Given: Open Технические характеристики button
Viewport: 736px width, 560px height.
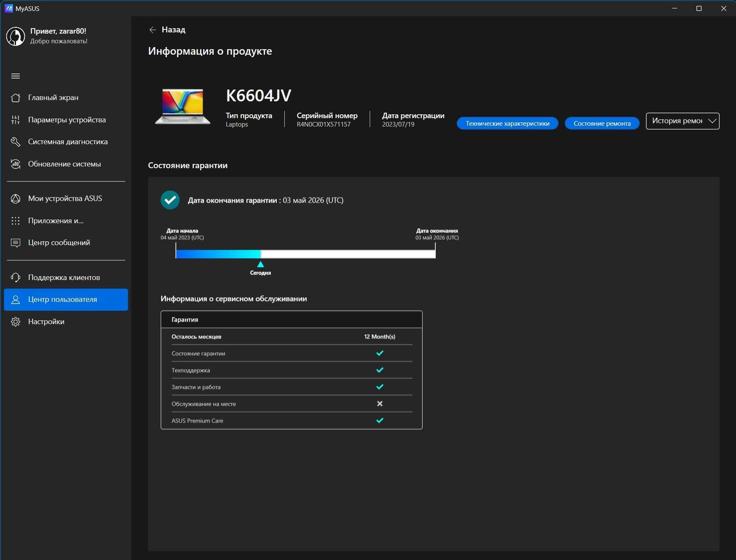Looking at the screenshot, I should click(507, 123).
